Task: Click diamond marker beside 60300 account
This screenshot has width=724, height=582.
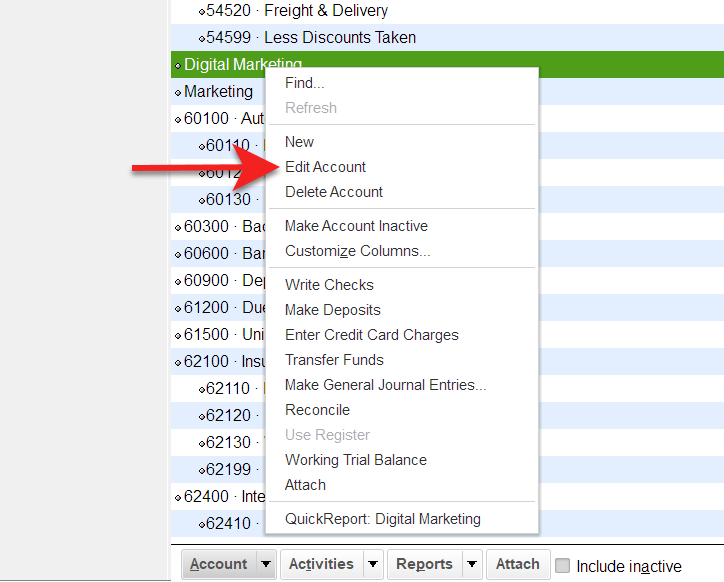Action: 178,228
